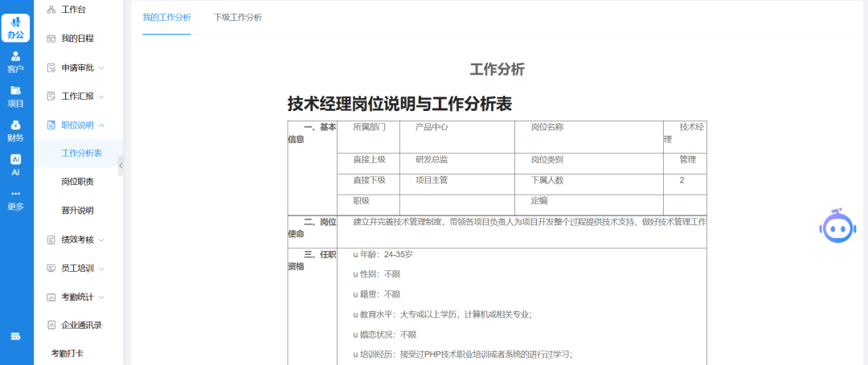868x365 pixels.
Task: Click the 岗位使命 description text
Action: [530, 222]
